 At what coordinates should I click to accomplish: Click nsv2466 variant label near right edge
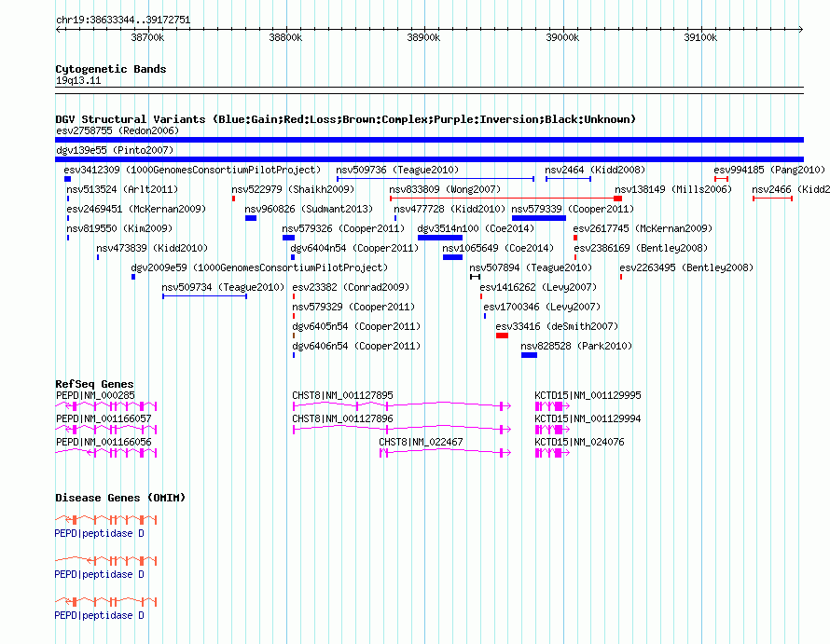[x=790, y=189]
